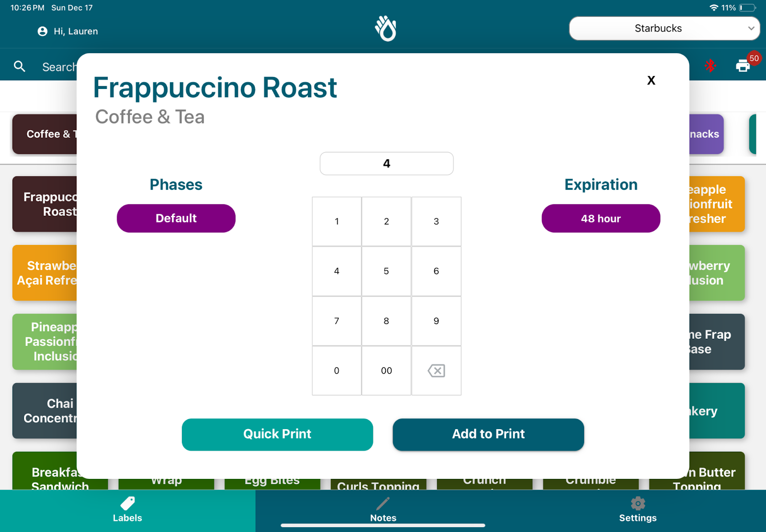This screenshot has width=766, height=532.
Task: Click the Pineapple Passionfruit Inclusion tile
Action: 45,342
